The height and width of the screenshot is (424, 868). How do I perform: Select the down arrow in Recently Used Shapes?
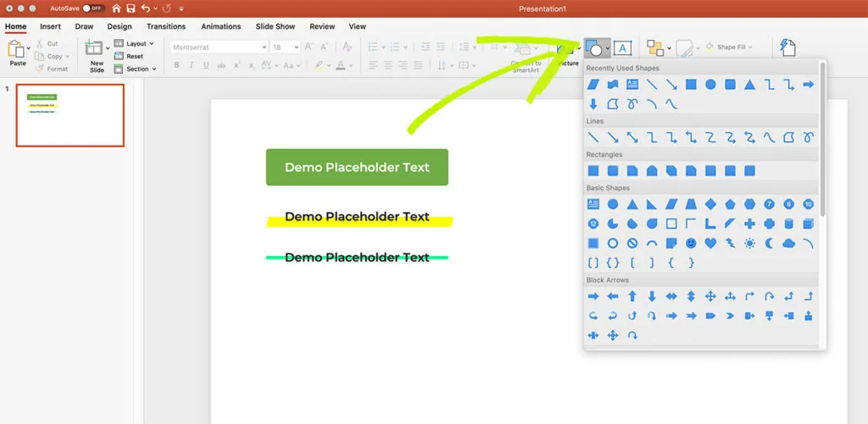click(593, 104)
